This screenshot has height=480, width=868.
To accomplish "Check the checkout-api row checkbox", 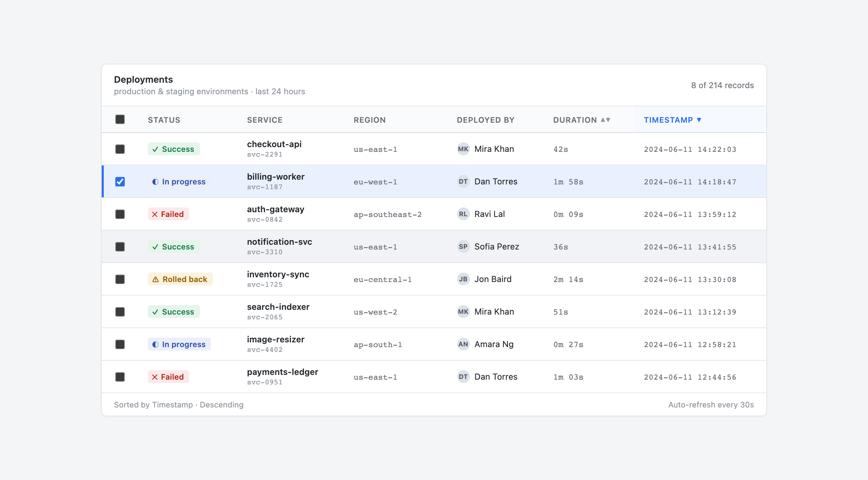I will [120, 149].
